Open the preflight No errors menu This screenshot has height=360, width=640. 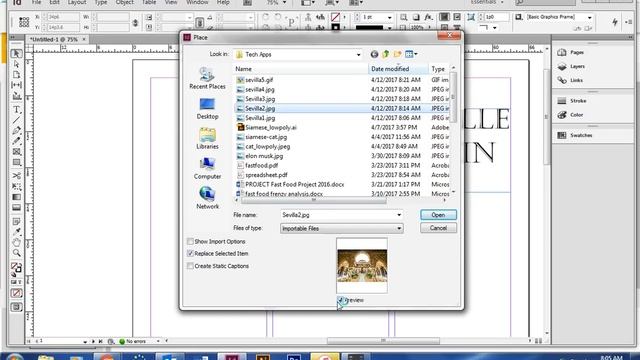click(x=158, y=341)
